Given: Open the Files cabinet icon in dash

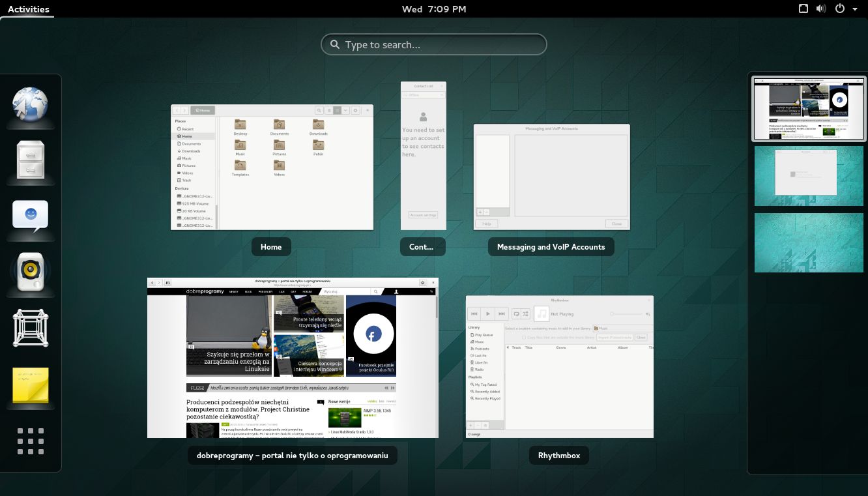Looking at the screenshot, I should pyautogui.click(x=30, y=160).
